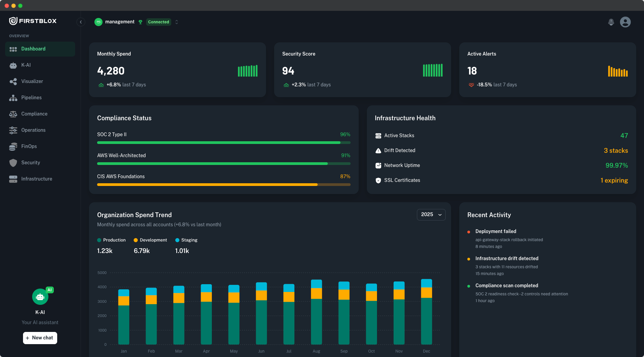The image size is (644, 357).
Task: Hide the Staging series on the chart
Action: pyautogui.click(x=186, y=240)
